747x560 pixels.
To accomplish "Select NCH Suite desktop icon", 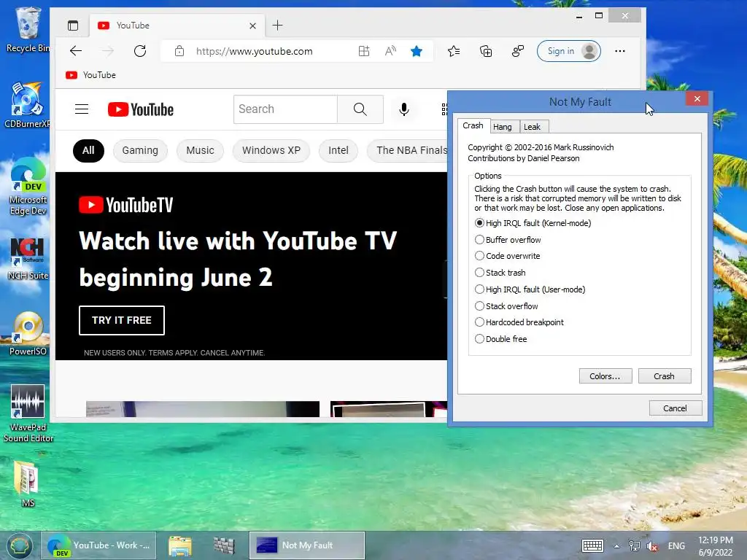I will tap(28, 259).
